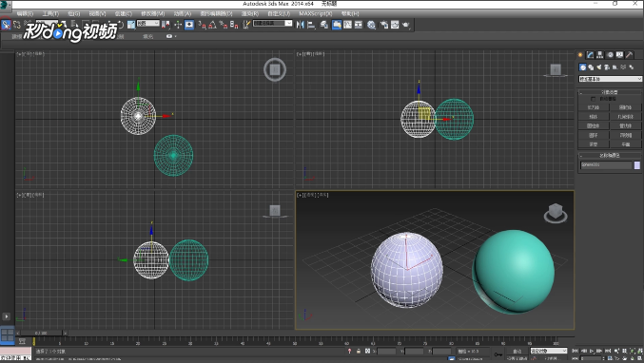The width and height of the screenshot is (644, 363).
Task: Open Edit Named Selection Sets
Action: click(x=246, y=25)
